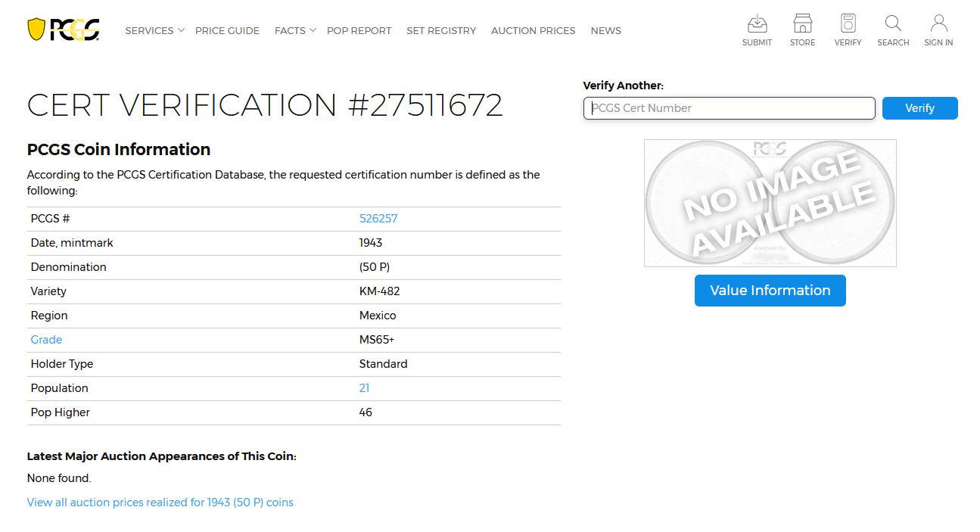This screenshot has height=532, width=980.
Task: Select the Verify Another label
Action: coord(623,86)
